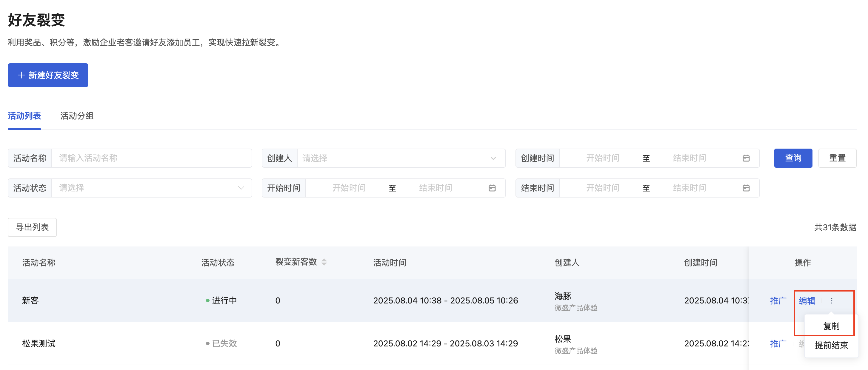Click the 新建好友裂变 button
Image resolution: width=868 pixels, height=370 pixels.
coord(48,75)
